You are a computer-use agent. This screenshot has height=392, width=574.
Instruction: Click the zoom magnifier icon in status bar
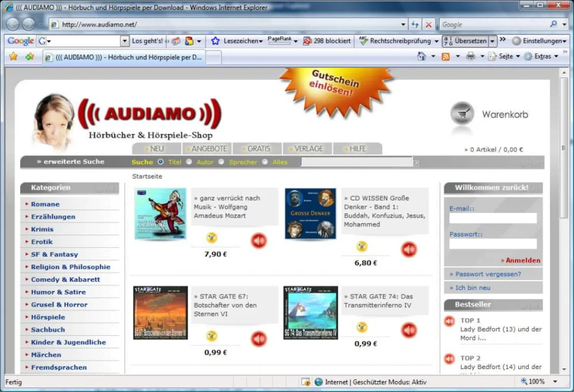[x=524, y=381]
